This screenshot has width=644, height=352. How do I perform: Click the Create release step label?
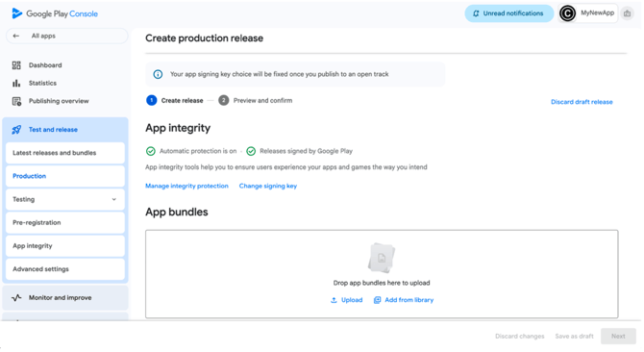pos(182,101)
